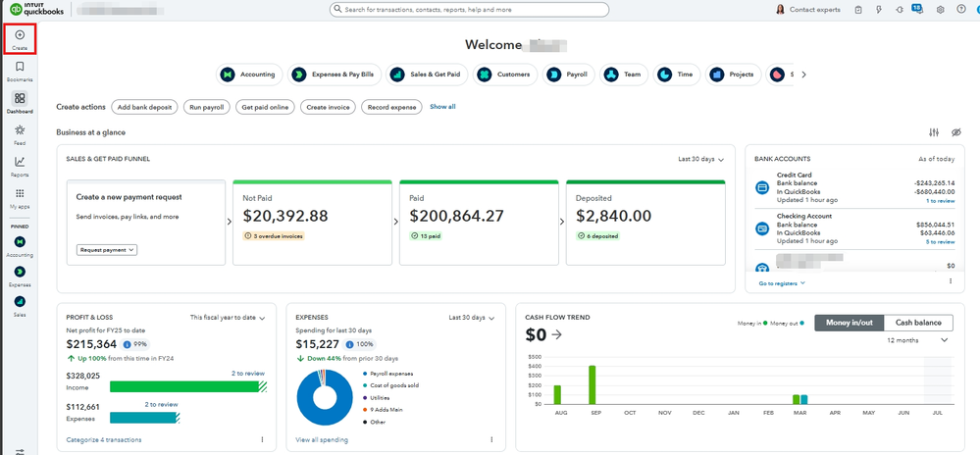Click the customize dashboard sliders icon
980x455 pixels.
935,132
